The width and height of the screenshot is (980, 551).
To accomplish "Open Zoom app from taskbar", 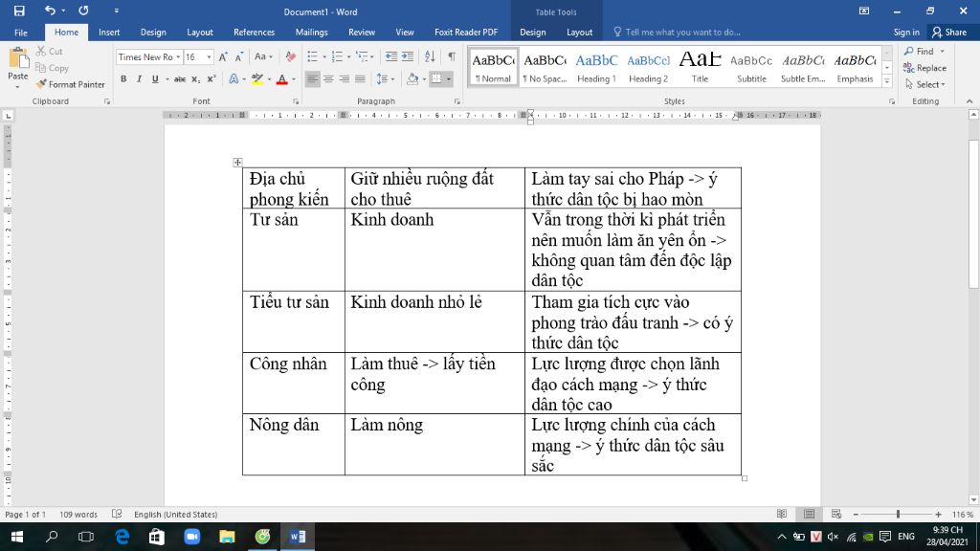I will [191, 537].
